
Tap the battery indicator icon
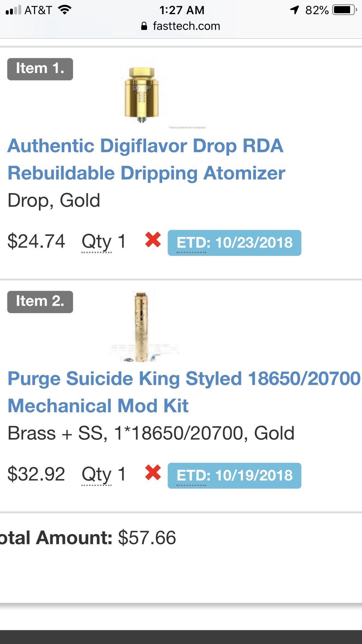344,10
